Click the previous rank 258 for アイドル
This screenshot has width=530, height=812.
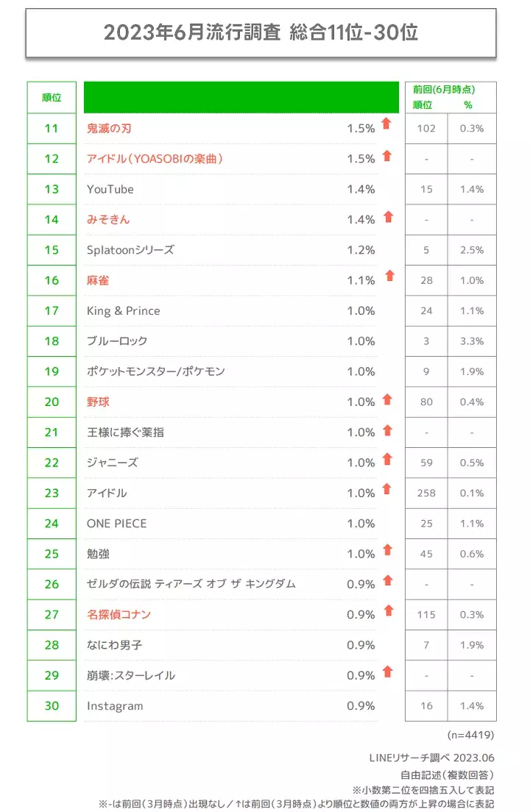426,493
